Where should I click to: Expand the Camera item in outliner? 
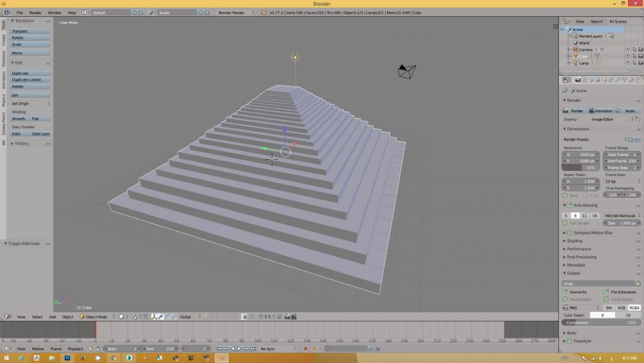pyautogui.click(x=569, y=50)
